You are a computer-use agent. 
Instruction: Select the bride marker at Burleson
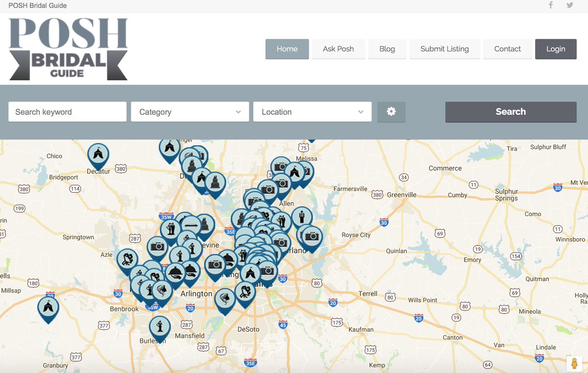[x=160, y=328]
